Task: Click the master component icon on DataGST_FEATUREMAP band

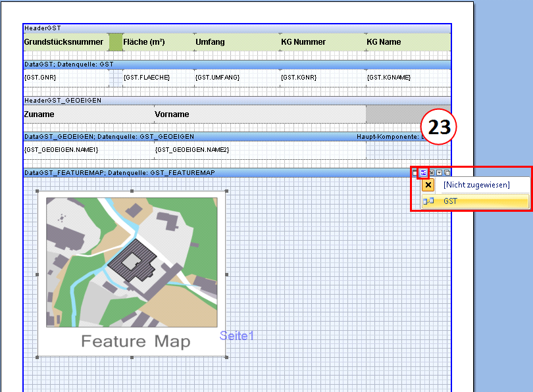Action: coord(423,173)
